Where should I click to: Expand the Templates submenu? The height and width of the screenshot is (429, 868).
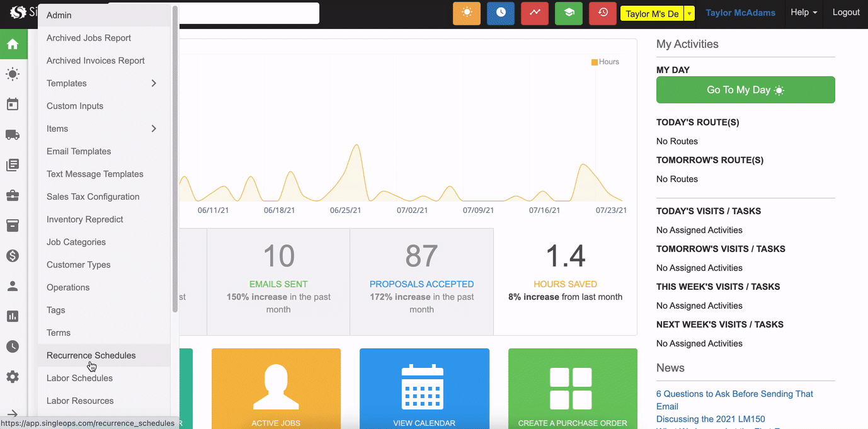coord(154,83)
